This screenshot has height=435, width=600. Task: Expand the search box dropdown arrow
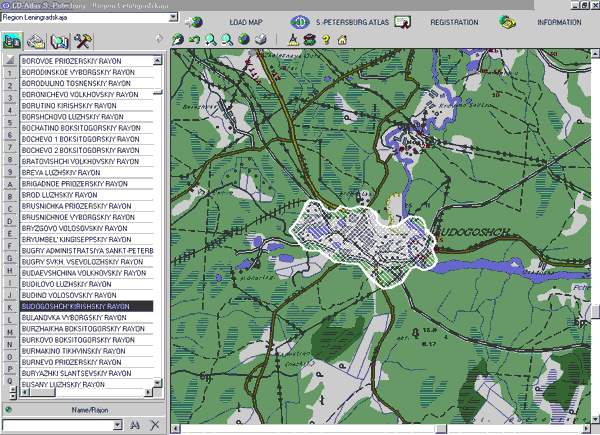pos(118,425)
